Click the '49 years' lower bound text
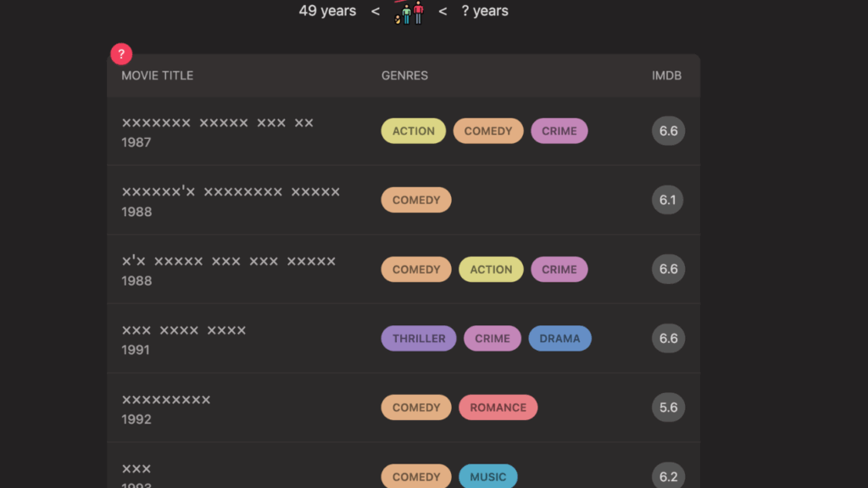Viewport: 868px width, 488px height. [x=327, y=11]
